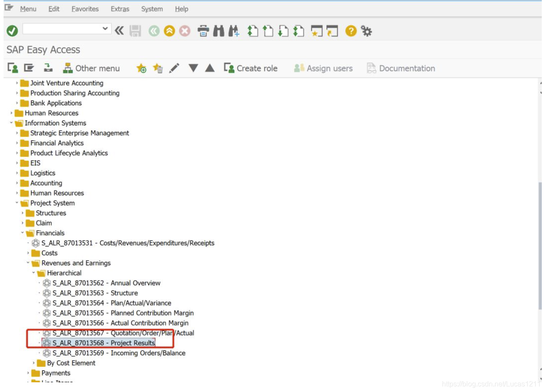This screenshot has width=544, height=392.
Task: Click the Previous Page icon
Action: 268,31
